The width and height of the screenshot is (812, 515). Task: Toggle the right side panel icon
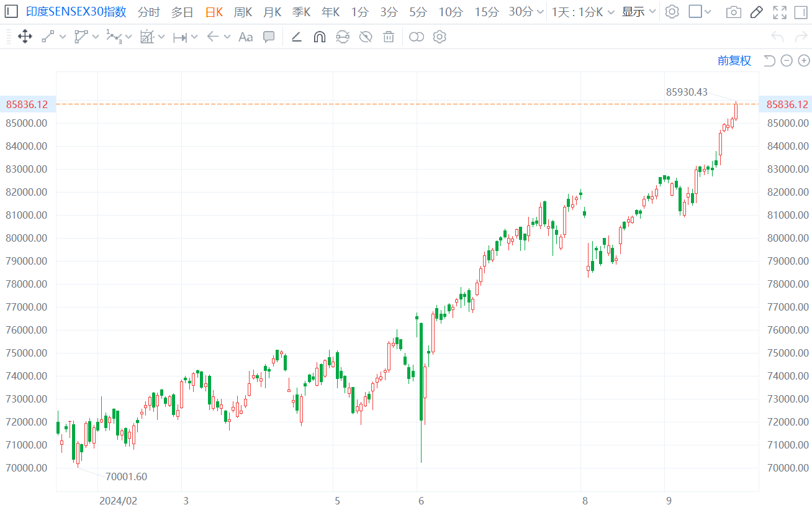pos(800,12)
